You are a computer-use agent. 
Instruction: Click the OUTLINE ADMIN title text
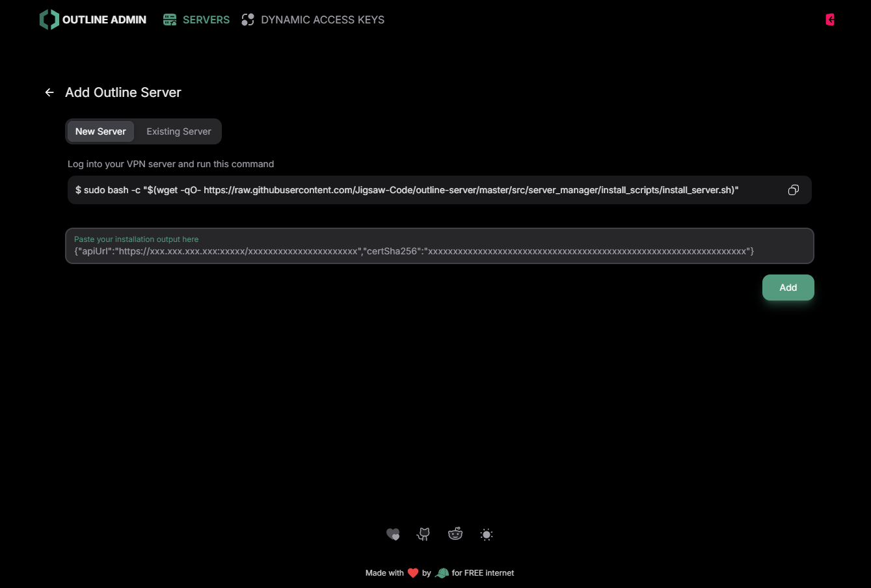click(104, 20)
